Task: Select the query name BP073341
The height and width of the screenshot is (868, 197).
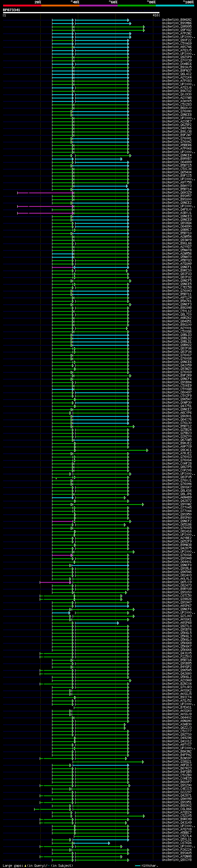Action: coord(11,10)
